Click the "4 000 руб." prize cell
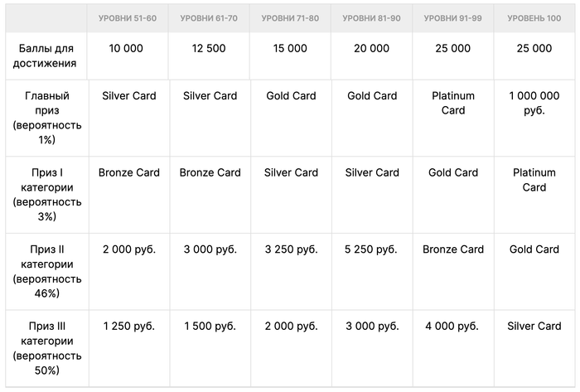Image resolution: width=580 pixels, height=392 pixels. pos(452,327)
